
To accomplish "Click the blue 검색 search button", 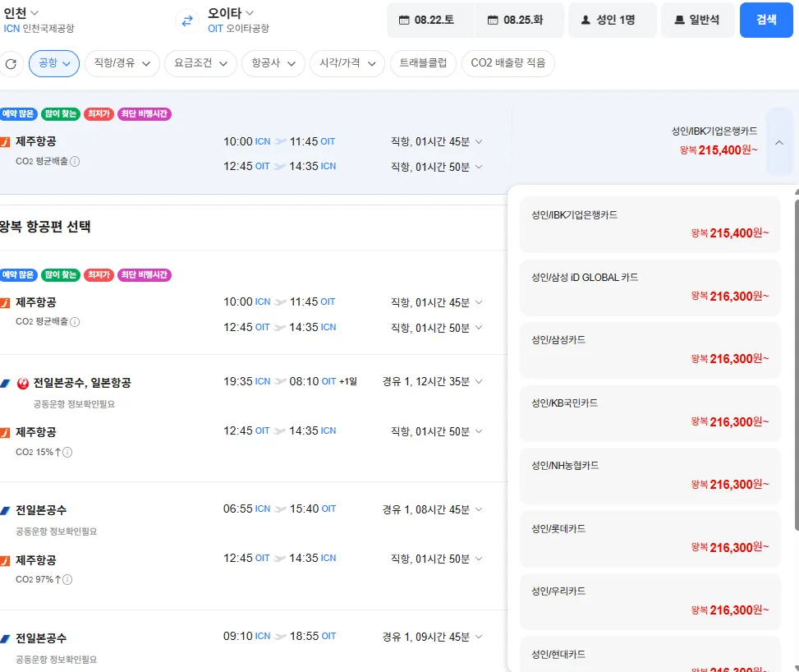I will tap(766, 20).
